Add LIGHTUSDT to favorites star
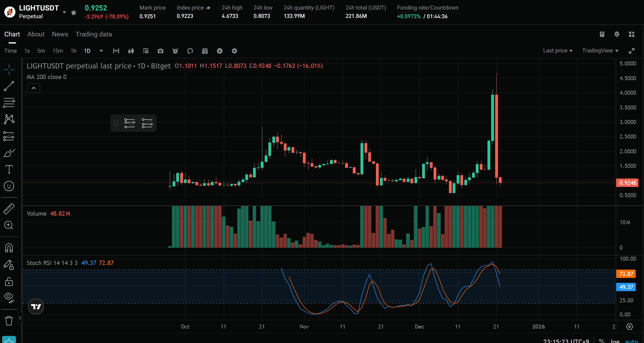This screenshot has height=343, width=644. 74,13
